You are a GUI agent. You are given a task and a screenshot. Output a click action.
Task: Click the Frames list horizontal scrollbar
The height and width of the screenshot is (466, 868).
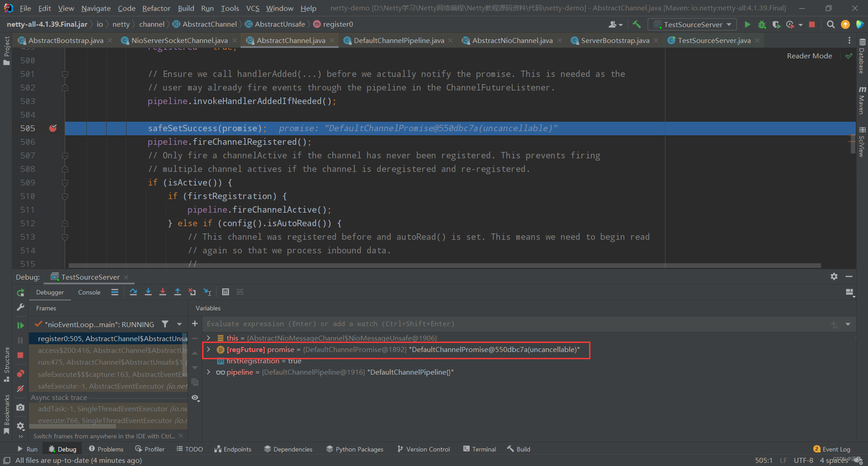73,426
